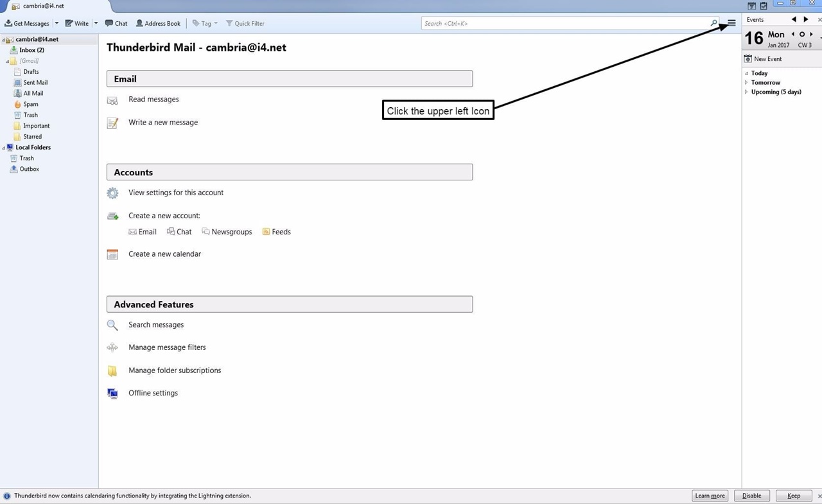Open the Tasks tab icon
This screenshot has width=822, height=504.
(764, 6)
